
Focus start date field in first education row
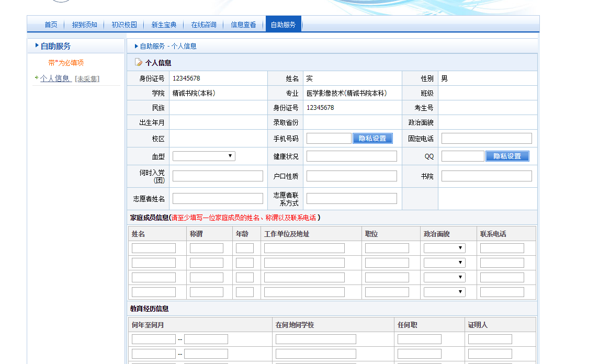[154, 339]
